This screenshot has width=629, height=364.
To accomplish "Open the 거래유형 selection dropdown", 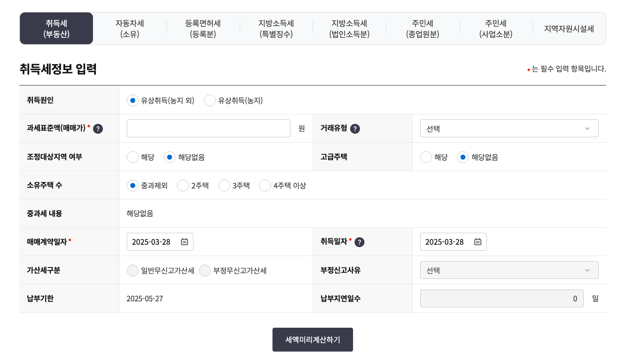I will pos(509,128).
